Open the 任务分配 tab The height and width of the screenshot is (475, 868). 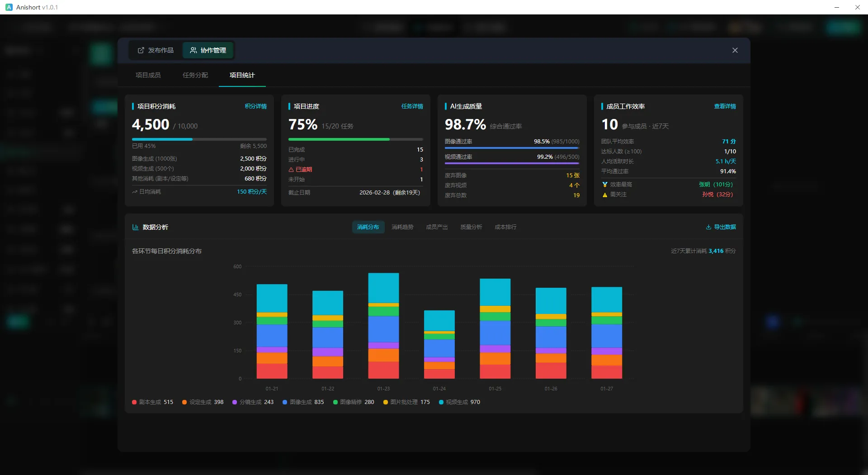(x=195, y=75)
